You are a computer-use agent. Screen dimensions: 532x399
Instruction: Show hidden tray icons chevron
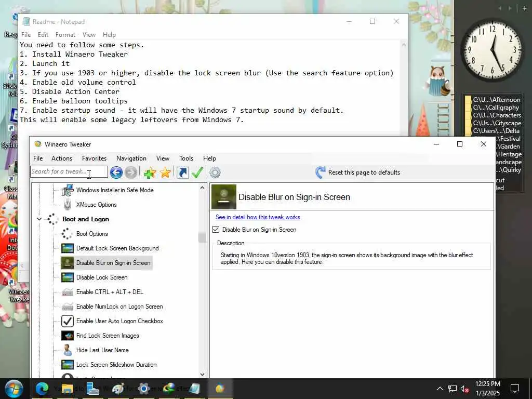[440, 389]
